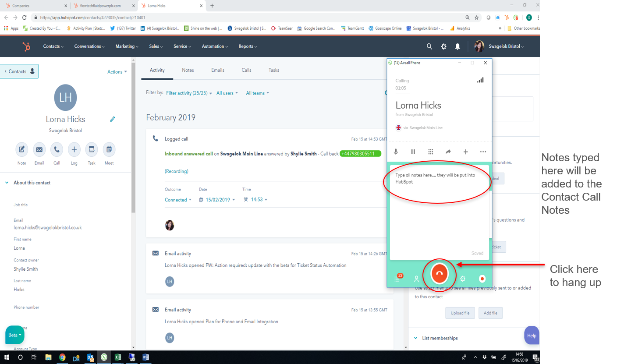Mute the microphone in Aircall Phone
Viewport: 617px width, 364px height.
click(x=396, y=152)
